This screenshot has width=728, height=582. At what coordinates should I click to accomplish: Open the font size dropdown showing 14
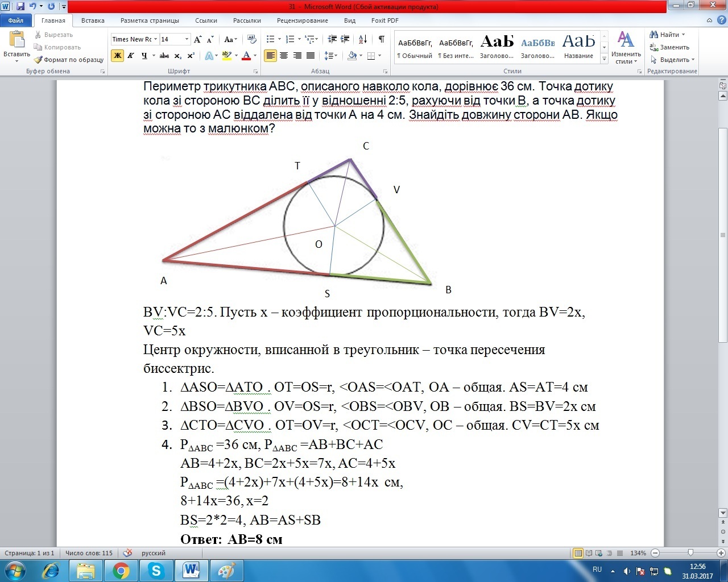pyautogui.click(x=187, y=39)
